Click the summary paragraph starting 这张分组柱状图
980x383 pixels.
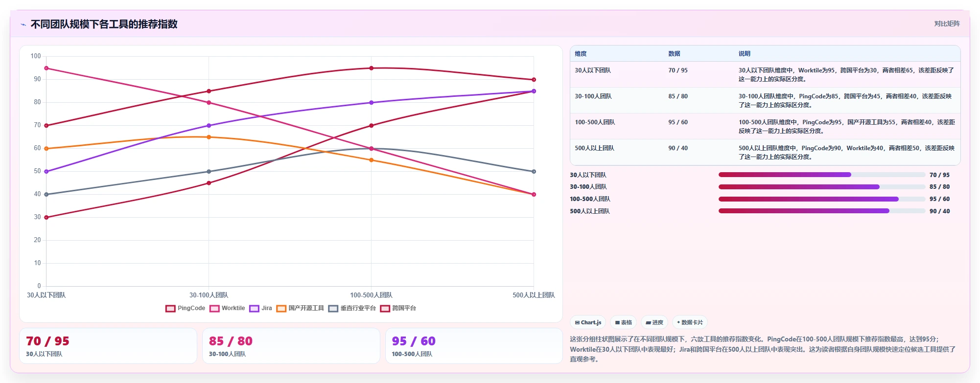coord(763,349)
